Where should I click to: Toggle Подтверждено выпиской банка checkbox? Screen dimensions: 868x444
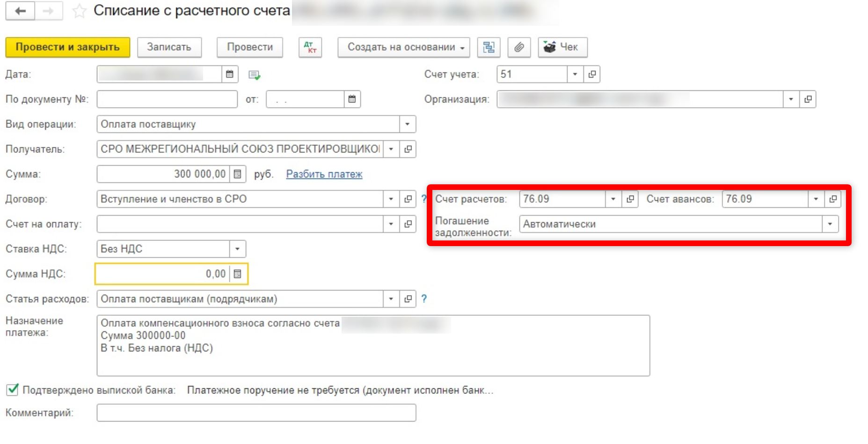pos(13,390)
